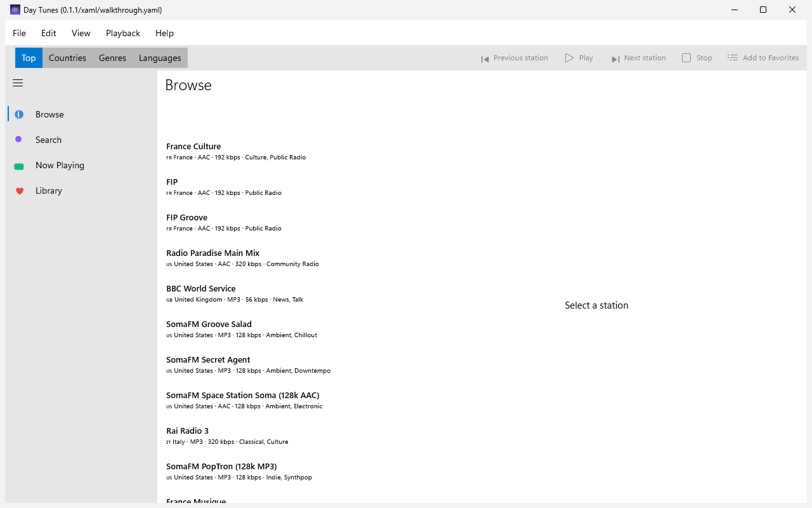Image resolution: width=812 pixels, height=508 pixels.
Task: Click the Day Tunes app icon in title bar
Action: (15, 10)
